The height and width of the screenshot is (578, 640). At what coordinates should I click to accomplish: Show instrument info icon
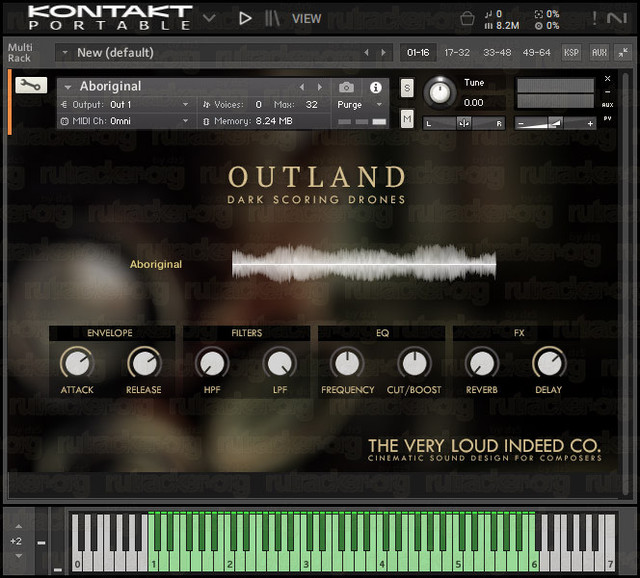coord(376,87)
